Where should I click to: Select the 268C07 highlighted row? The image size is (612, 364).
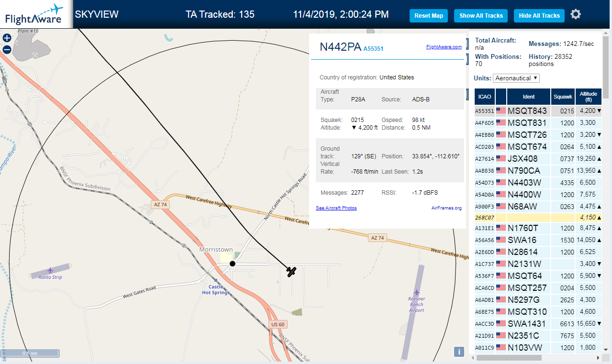click(538, 218)
